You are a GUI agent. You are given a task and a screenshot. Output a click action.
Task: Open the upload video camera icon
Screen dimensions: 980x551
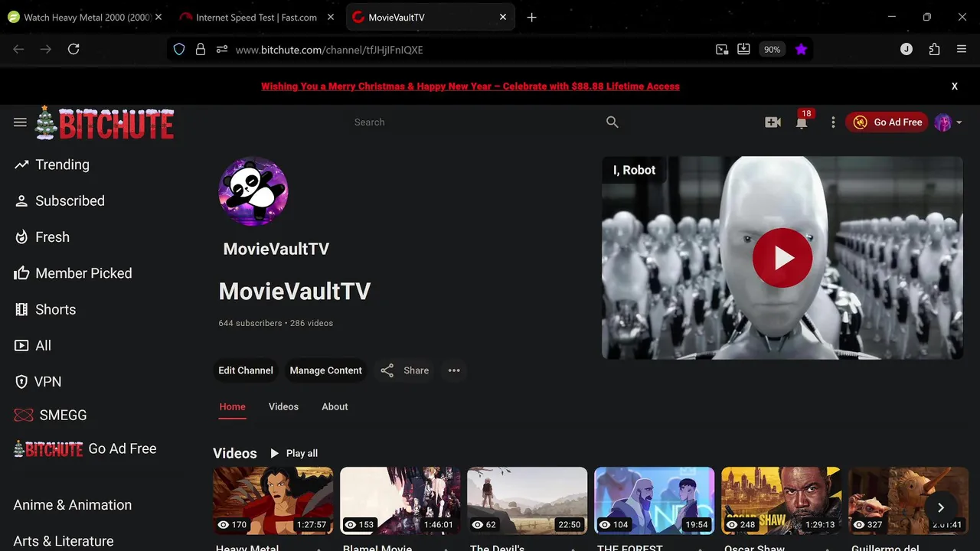pos(773,122)
